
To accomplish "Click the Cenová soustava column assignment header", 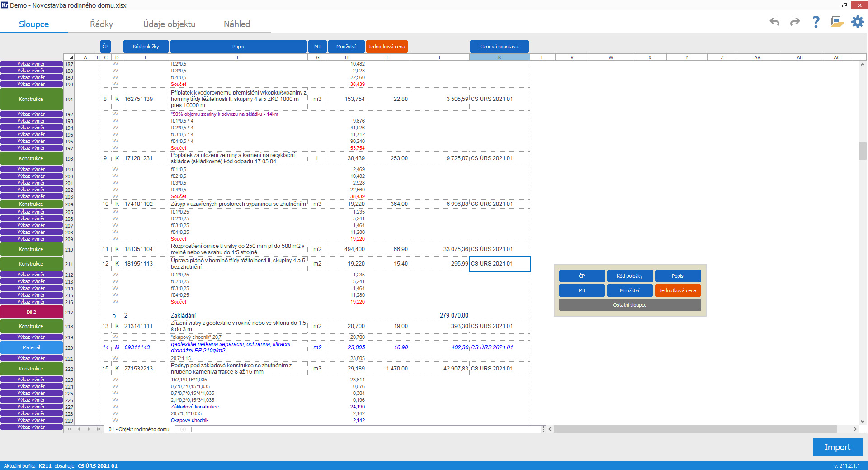I will 499,47.
